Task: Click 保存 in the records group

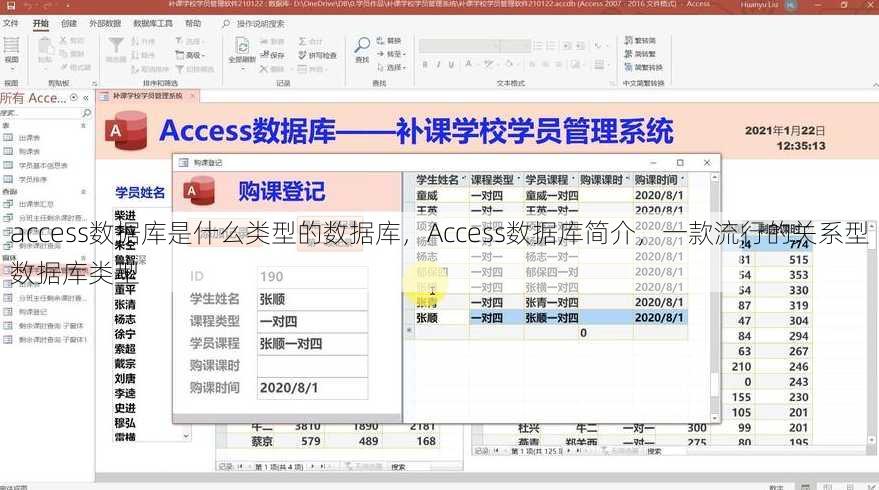Action: [272, 55]
